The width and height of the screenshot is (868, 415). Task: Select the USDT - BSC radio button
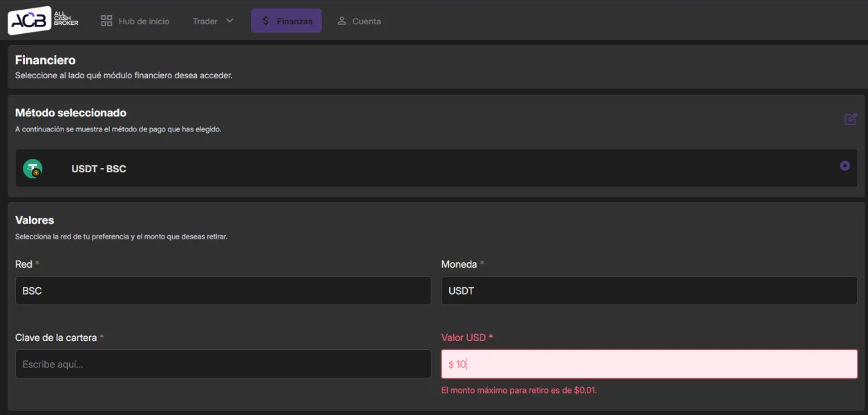(845, 165)
